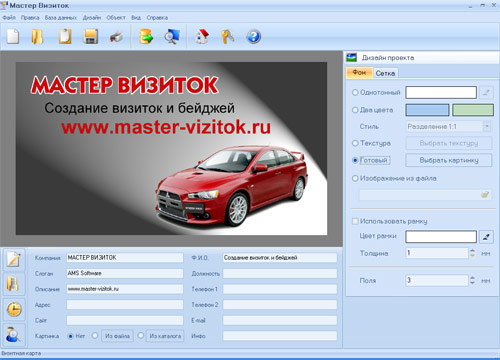Pick frame color with eyedropper button
Screen dimensions: 500x360
pyautogui.click(x=486, y=237)
